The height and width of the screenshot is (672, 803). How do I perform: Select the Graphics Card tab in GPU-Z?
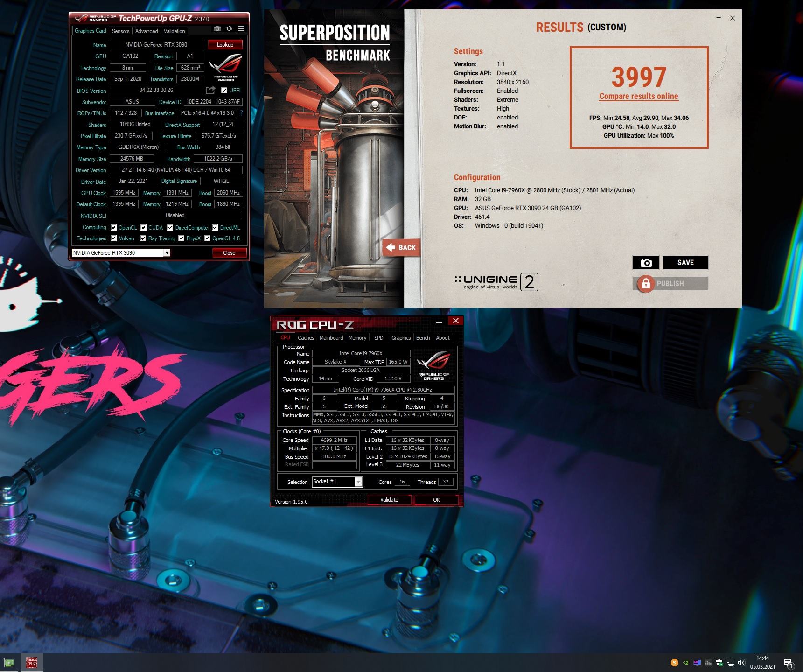pos(91,31)
